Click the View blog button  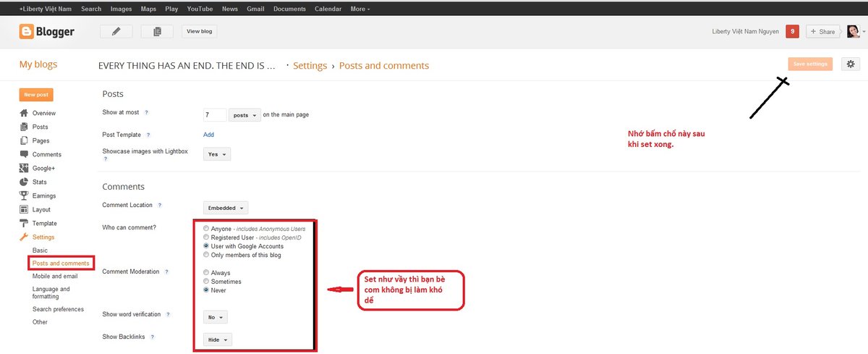[x=199, y=31]
